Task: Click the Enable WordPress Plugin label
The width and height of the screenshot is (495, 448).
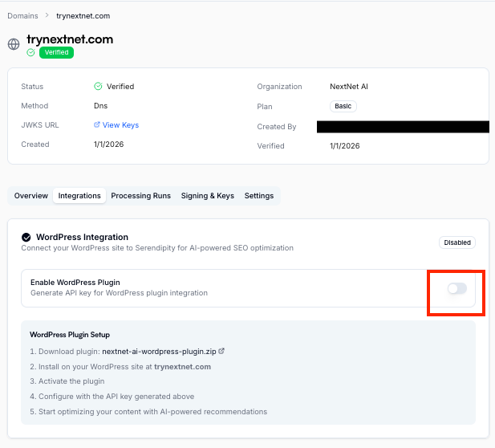Action: pos(75,282)
